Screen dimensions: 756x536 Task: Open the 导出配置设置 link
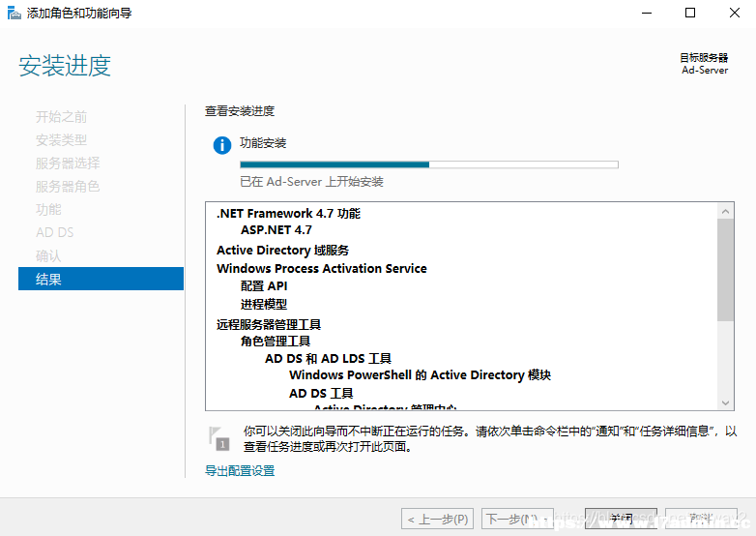pyautogui.click(x=240, y=471)
